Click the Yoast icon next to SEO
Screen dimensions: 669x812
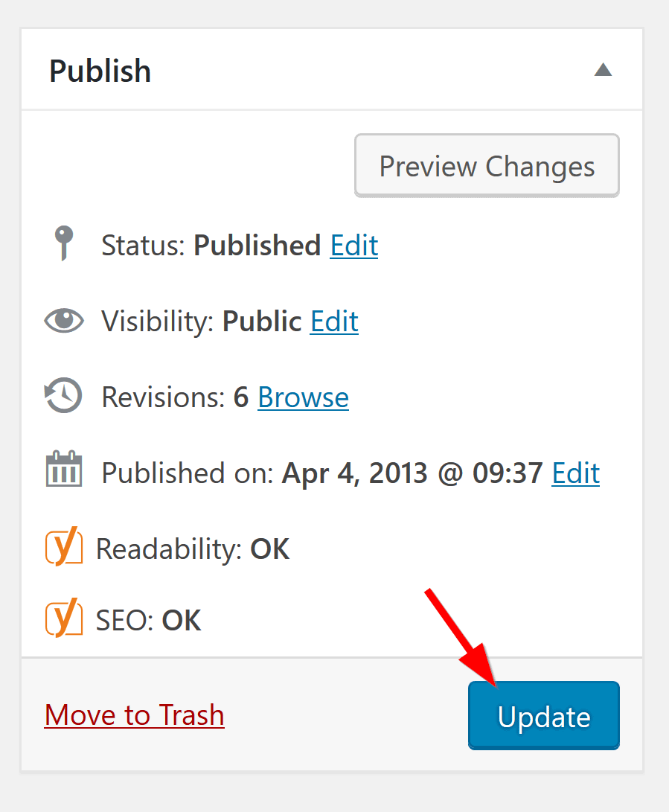(x=64, y=619)
